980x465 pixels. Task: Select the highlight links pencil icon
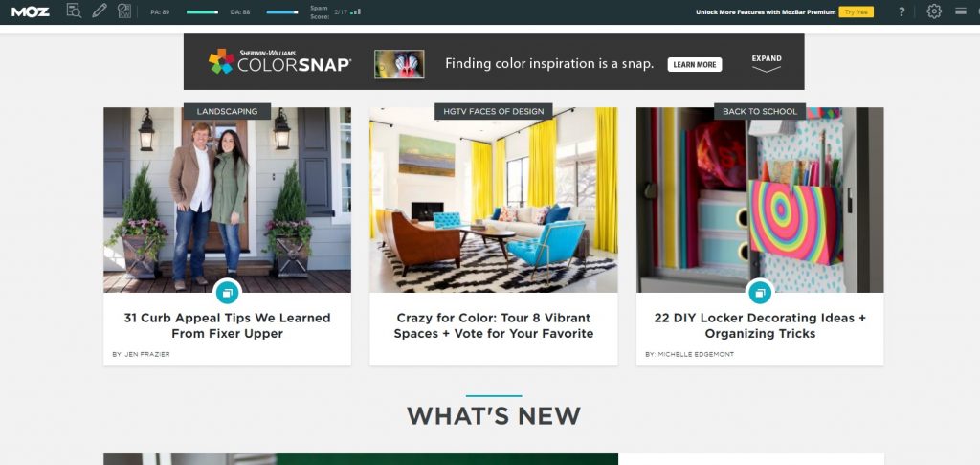pos(100,11)
